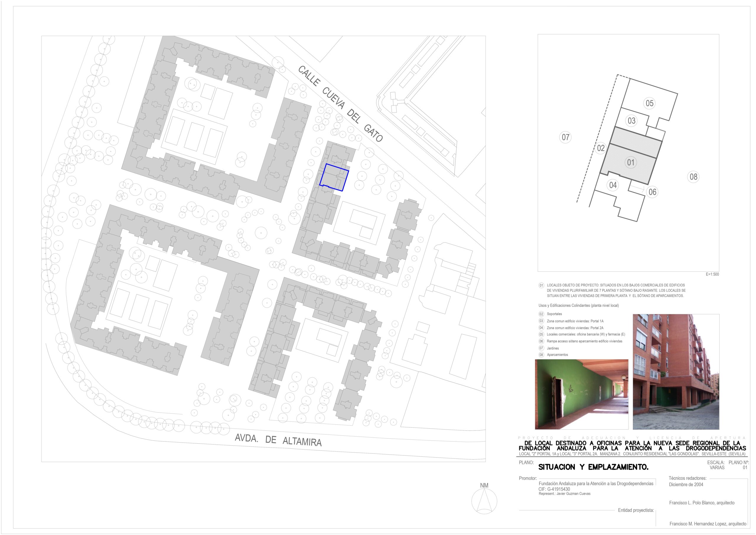
Task: Click 'Fundación Andaluza para la Atención a las Drogodependencias' promoter name
Action: [596, 484]
